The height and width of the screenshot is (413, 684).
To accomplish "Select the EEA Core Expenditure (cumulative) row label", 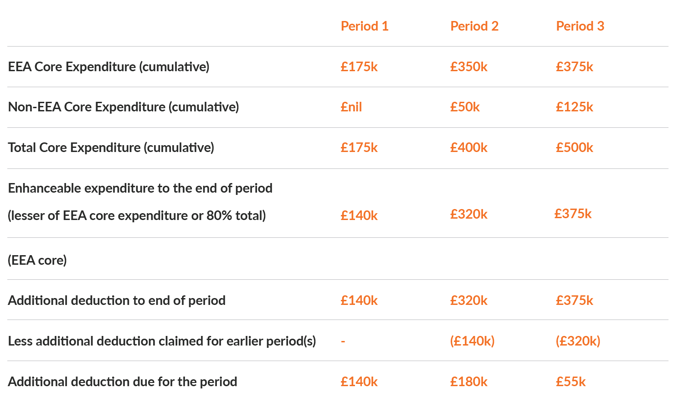I will [x=109, y=67].
